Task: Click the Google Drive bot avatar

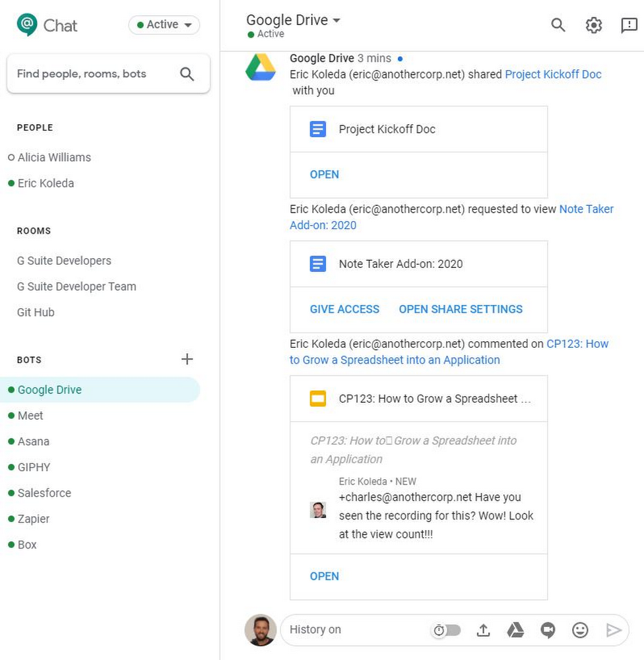Action: pos(261,67)
